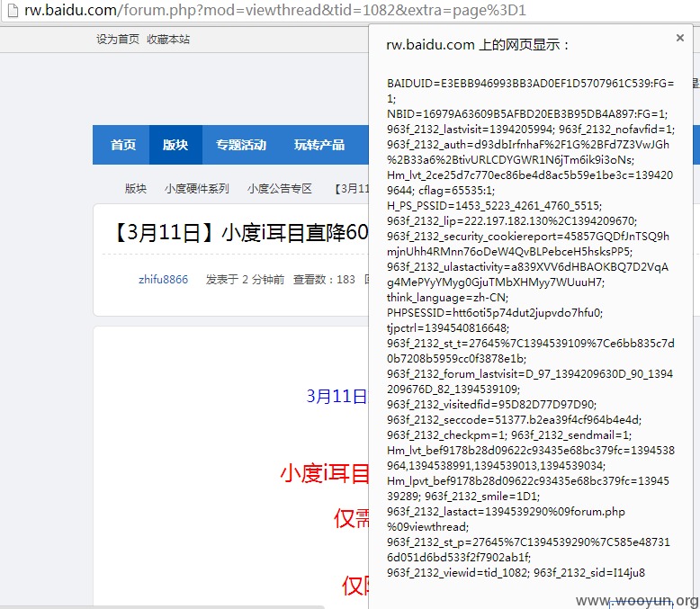Click the 963f_2132_ulastactivity cookie line
This screenshot has width=700, height=609.
[527, 274]
